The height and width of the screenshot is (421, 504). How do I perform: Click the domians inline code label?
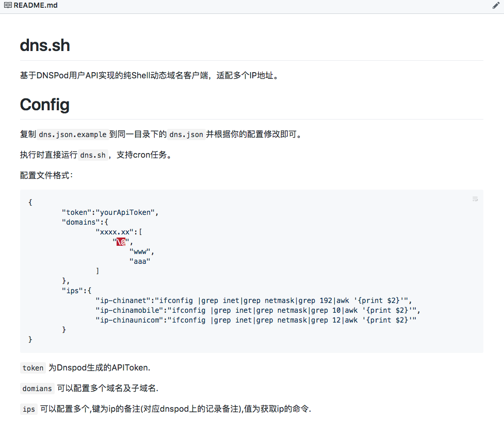[x=37, y=389]
